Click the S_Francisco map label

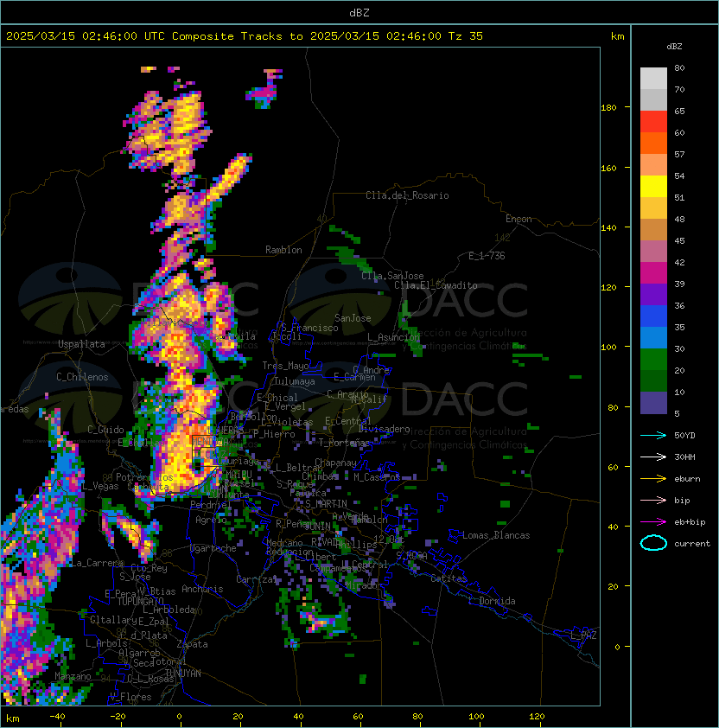(x=309, y=328)
